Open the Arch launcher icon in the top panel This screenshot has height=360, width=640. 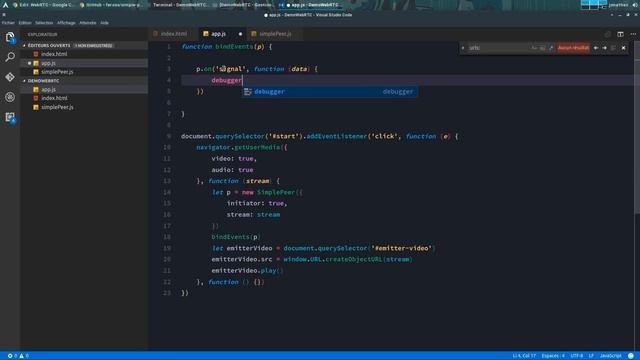point(5,5)
